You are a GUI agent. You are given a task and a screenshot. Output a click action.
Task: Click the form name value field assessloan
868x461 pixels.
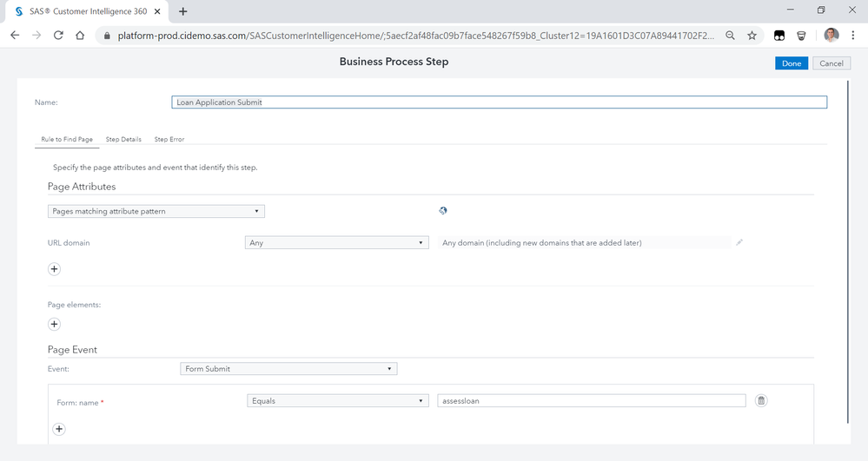point(591,401)
